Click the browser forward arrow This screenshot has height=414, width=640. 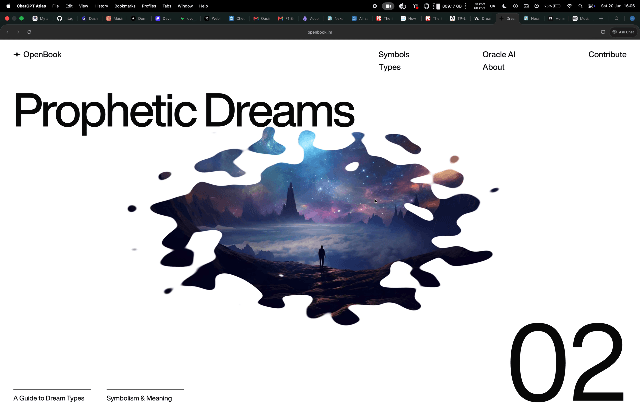(18, 32)
